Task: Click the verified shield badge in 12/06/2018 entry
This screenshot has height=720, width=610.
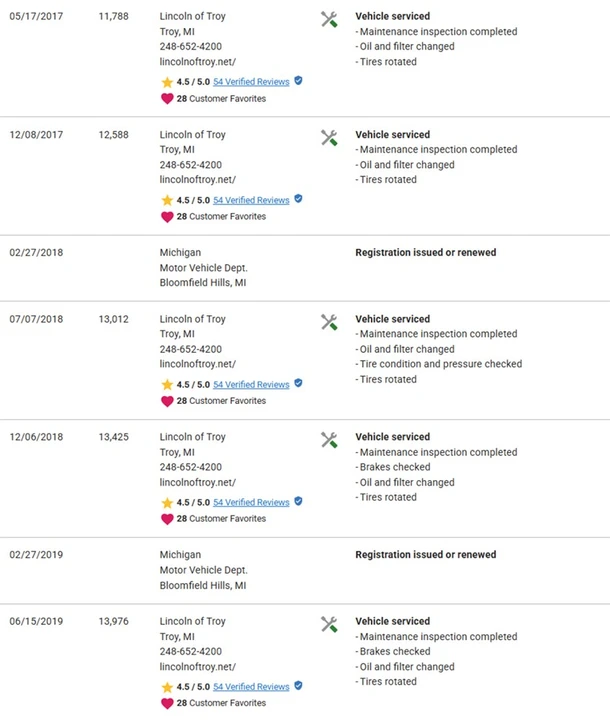Action: (x=298, y=501)
